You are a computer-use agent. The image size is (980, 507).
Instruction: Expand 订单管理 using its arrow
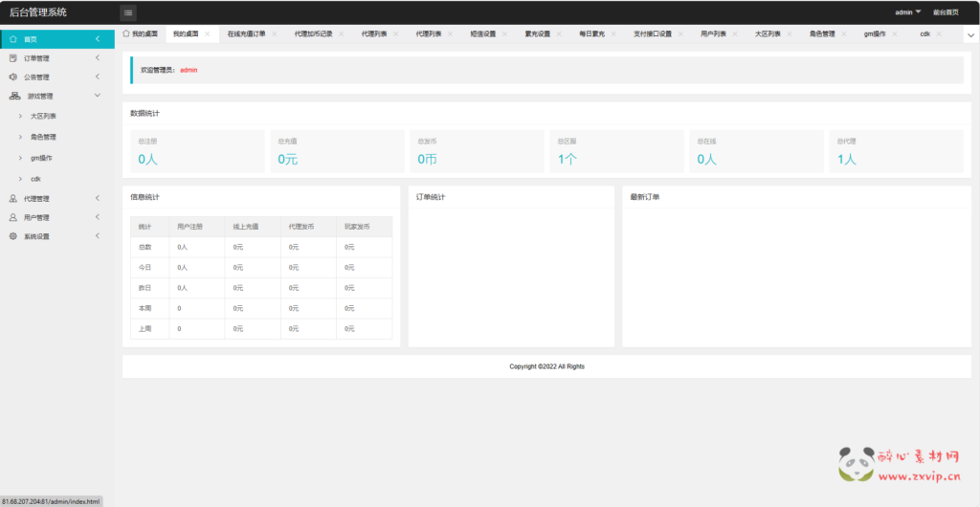tap(98, 58)
